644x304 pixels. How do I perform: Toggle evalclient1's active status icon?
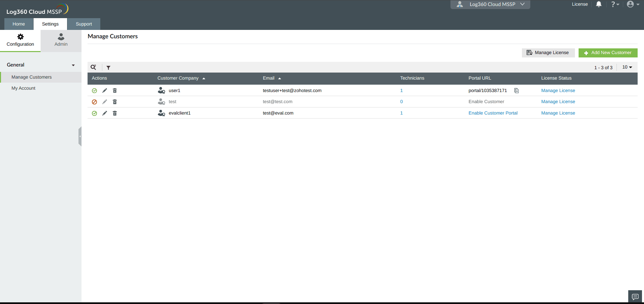[x=94, y=113]
